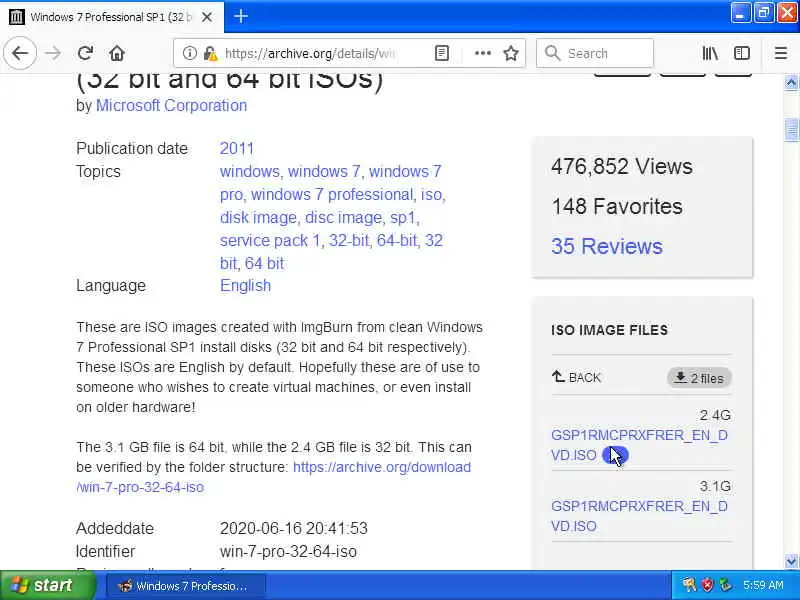Click the tray icon left of the red shield
Image resolution: width=800 pixels, height=600 pixels.
coord(689,585)
